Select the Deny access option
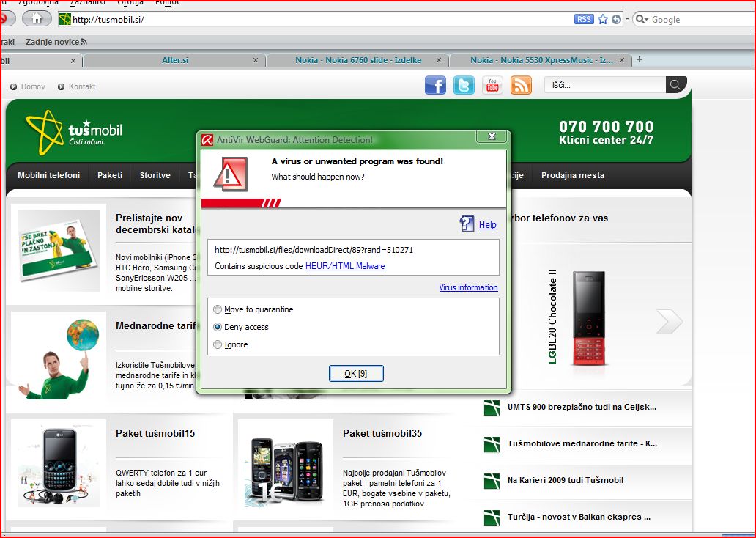Image resolution: width=756 pixels, height=538 pixels. pos(218,327)
